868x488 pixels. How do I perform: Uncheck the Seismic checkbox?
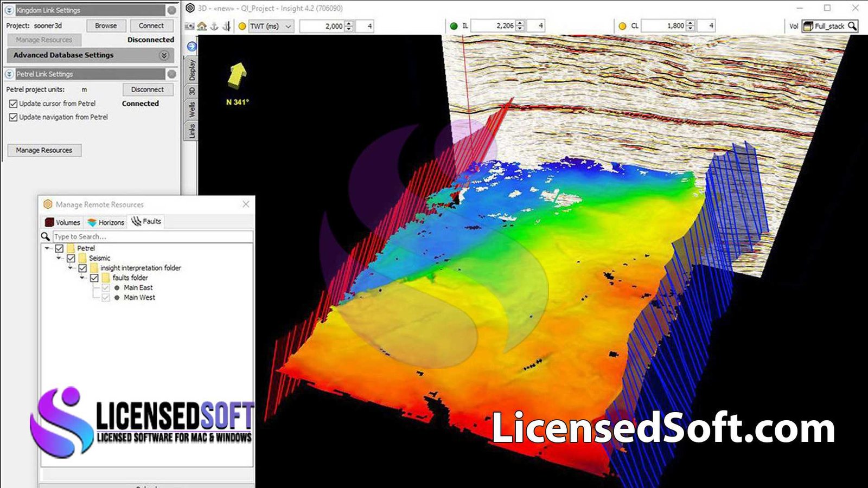[71, 258]
